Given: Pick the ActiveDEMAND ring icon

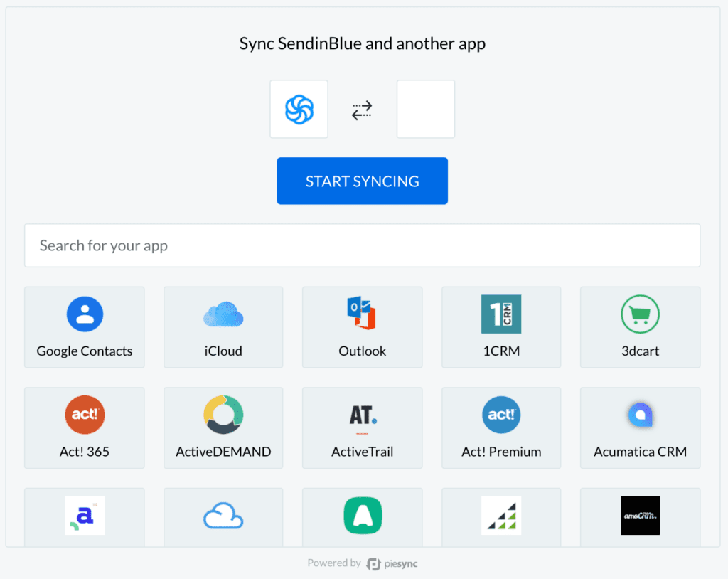Looking at the screenshot, I should click(223, 415).
